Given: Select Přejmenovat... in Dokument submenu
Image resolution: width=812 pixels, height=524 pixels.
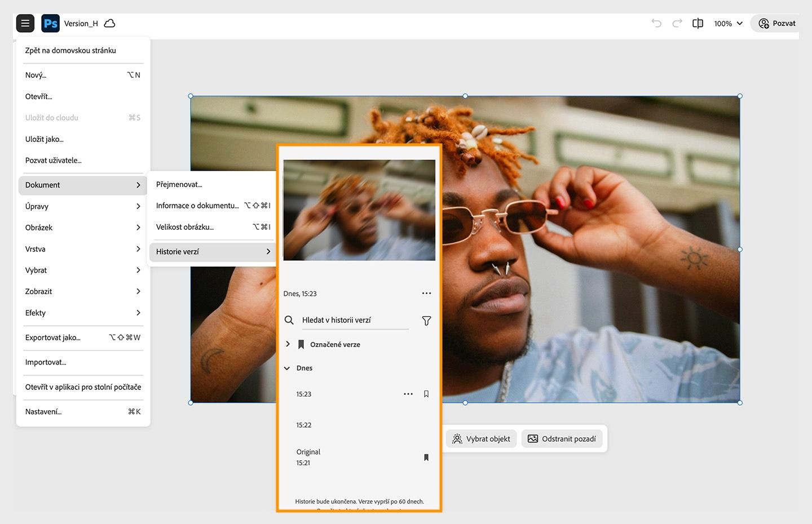Looking at the screenshot, I should (213, 184).
